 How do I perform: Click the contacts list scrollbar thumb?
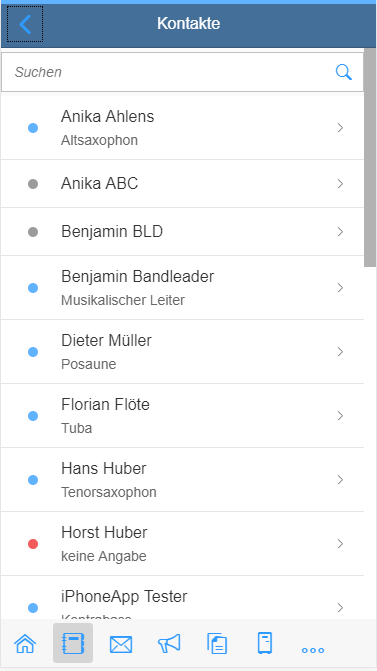click(x=370, y=157)
